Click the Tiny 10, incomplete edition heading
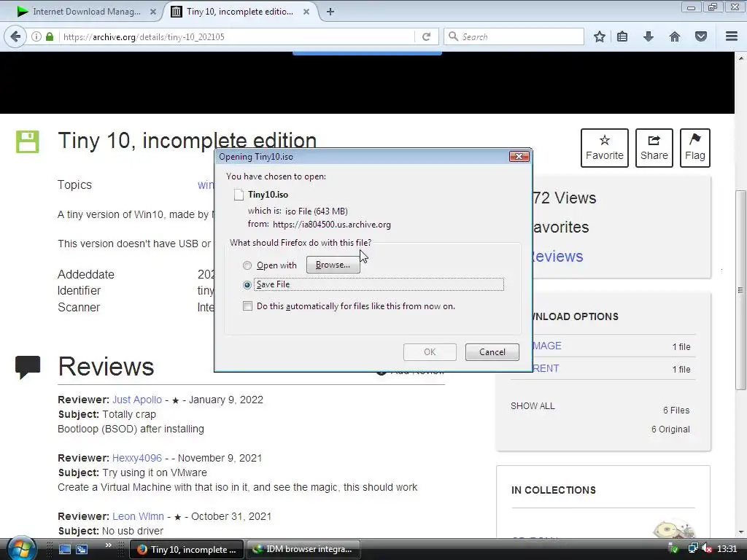 pyautogui.click(x=187, y=141)
